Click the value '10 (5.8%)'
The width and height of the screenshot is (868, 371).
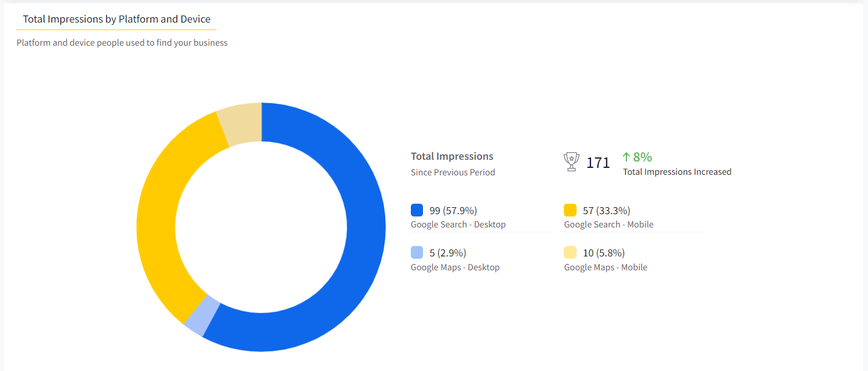(x=604, y=253)
